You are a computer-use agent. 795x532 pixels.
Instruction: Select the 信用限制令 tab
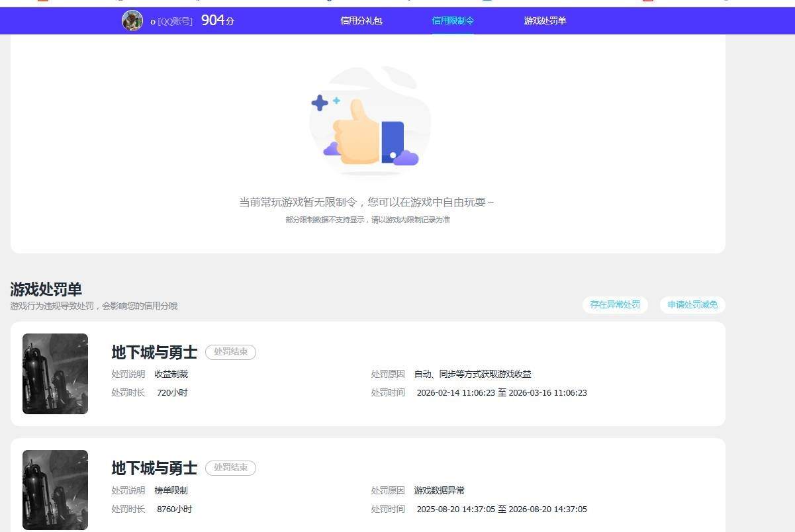[x=453, y=21]
